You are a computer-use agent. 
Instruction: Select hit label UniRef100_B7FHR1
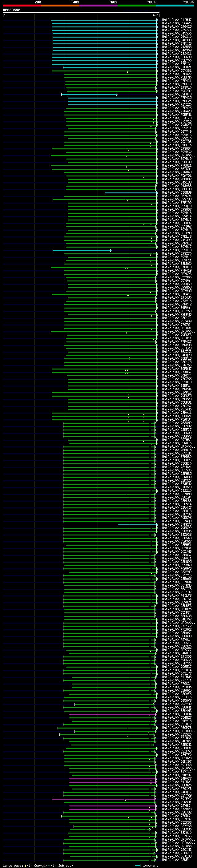coord(176,67)
